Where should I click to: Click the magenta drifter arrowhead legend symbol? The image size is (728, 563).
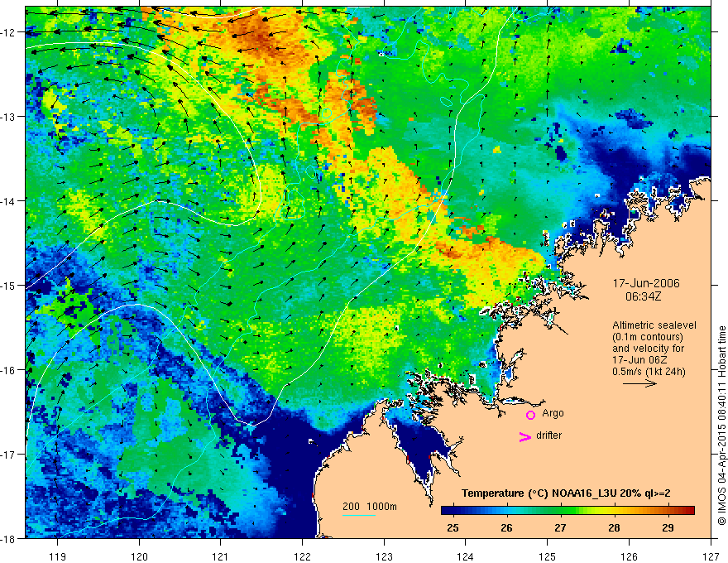524,436
